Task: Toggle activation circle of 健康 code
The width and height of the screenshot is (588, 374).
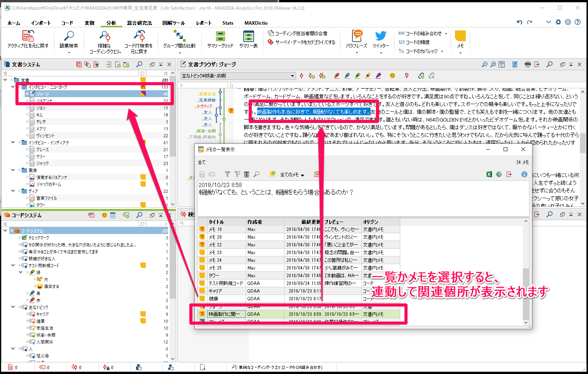Action: (x=27, y=321)
